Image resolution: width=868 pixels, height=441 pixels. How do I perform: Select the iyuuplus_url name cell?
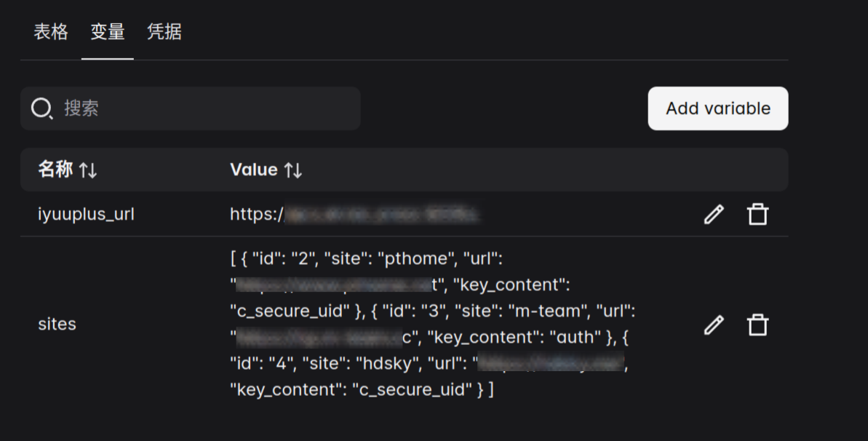86,215
